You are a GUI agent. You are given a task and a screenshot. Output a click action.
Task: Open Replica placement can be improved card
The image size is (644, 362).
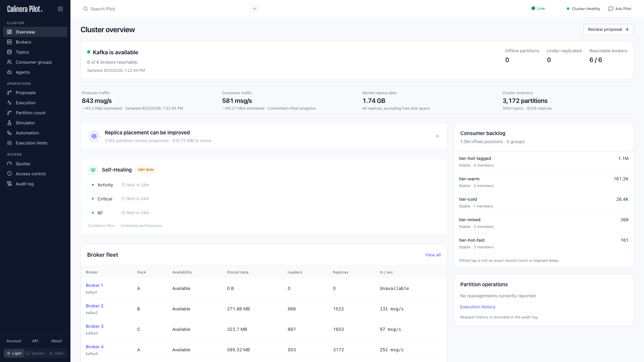pyautogui.click(x=264, y=136)
